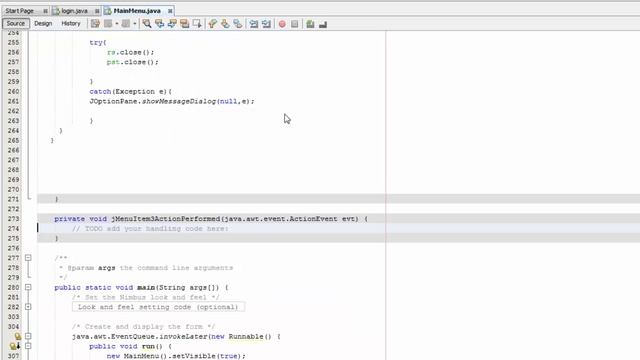Click the public static void main line
Image resolution: width=640 pixels, height=360 pixels.
141,287
